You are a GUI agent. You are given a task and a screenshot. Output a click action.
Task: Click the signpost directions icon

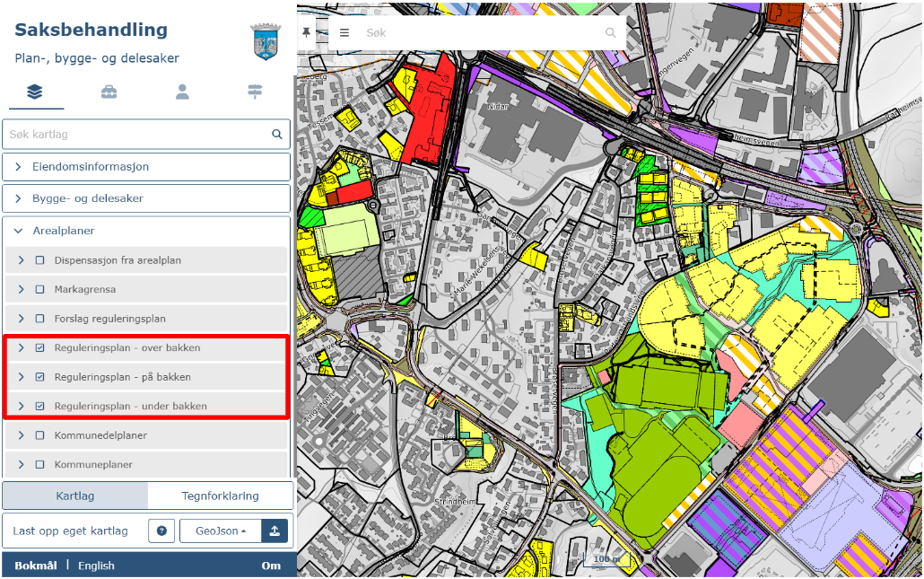pos(256,92)
